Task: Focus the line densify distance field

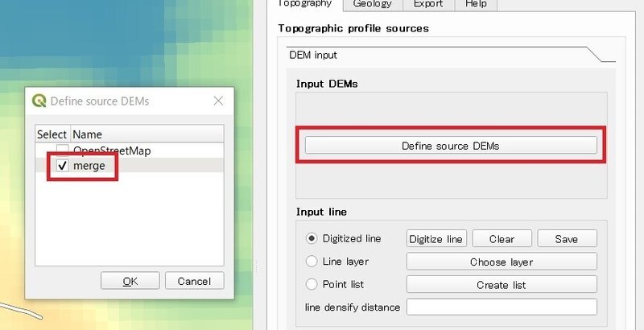Action: click(502, 307)
